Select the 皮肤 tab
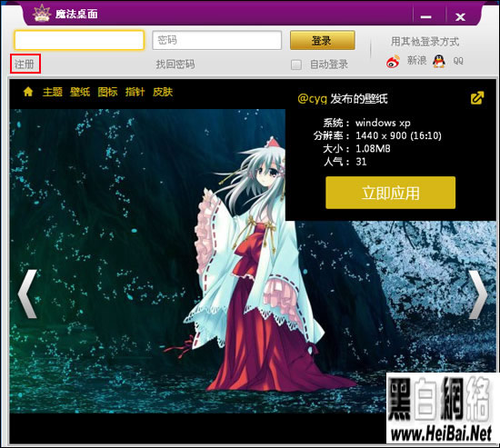Viewport: 500px width, 448px height. pos(163,92)
